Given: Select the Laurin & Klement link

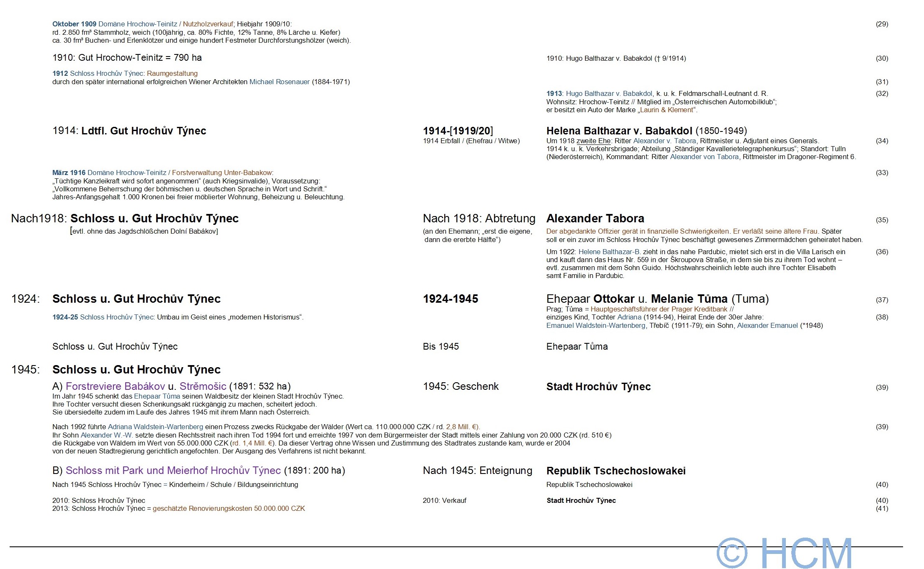Looking at the screenshot, I should pos(667,110).
